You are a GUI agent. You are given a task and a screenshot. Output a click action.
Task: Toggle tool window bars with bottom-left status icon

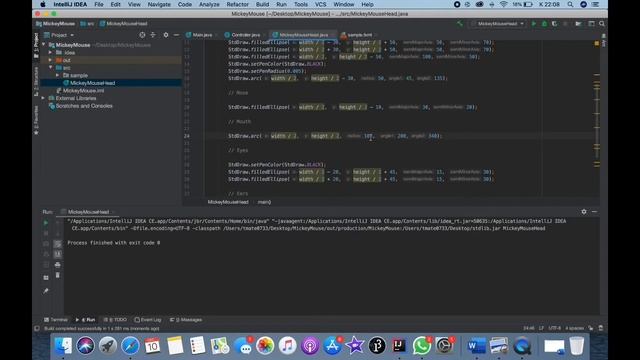[x=37, y=328]
